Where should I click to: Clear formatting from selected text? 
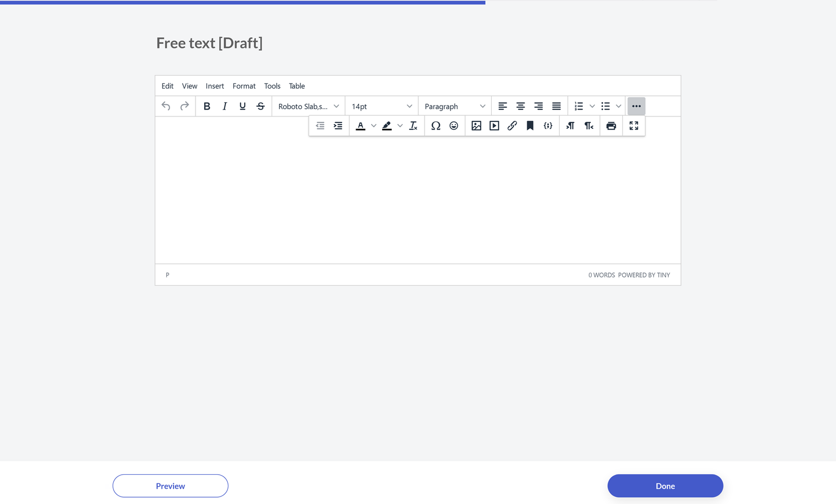point(413,126)
